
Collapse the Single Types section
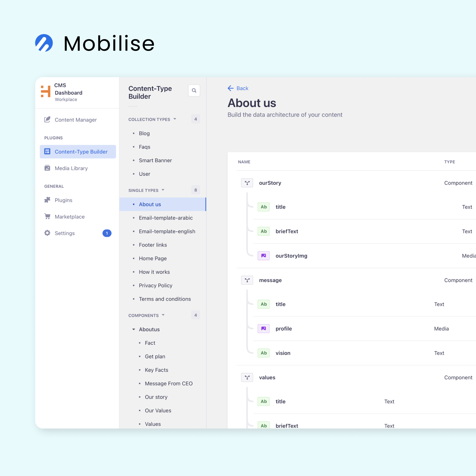pos(163,190)
